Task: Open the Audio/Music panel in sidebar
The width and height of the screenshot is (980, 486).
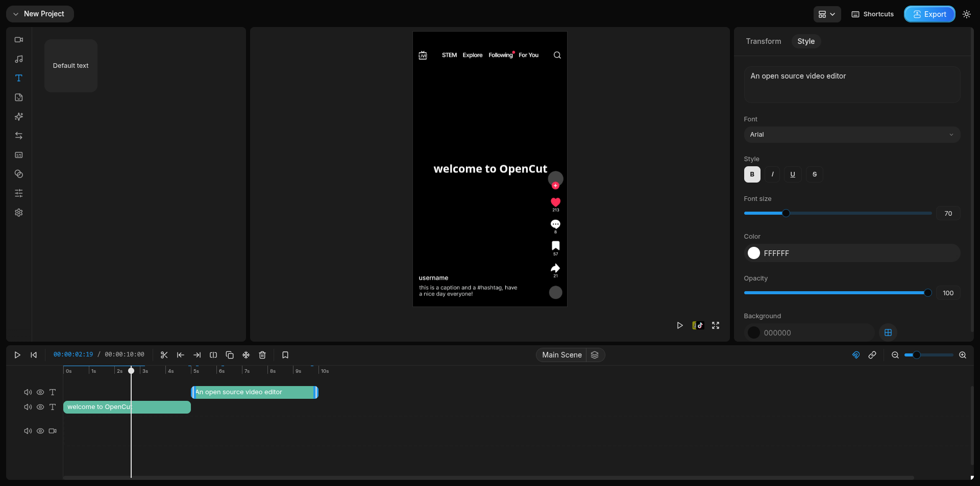Action: pos(19,59)
